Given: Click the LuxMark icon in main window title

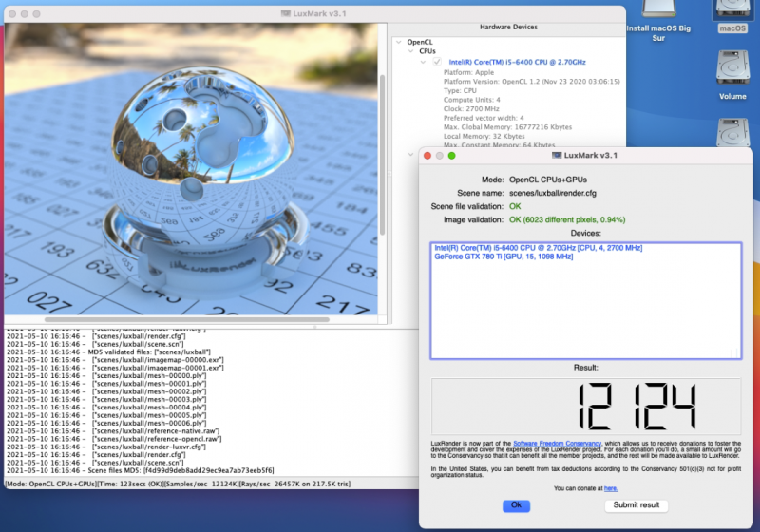Looking at the screenshot, I should (286, 13).
